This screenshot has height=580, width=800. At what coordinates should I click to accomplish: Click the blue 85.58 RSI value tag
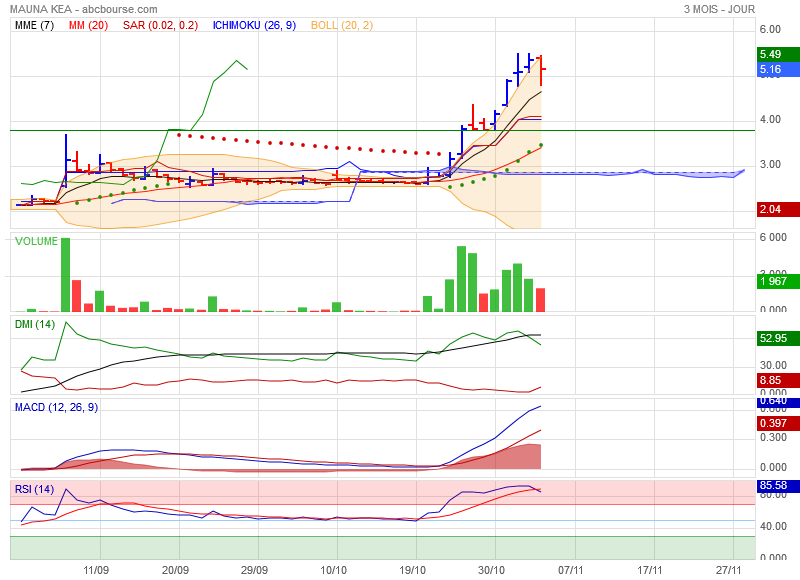pos(779,486)
